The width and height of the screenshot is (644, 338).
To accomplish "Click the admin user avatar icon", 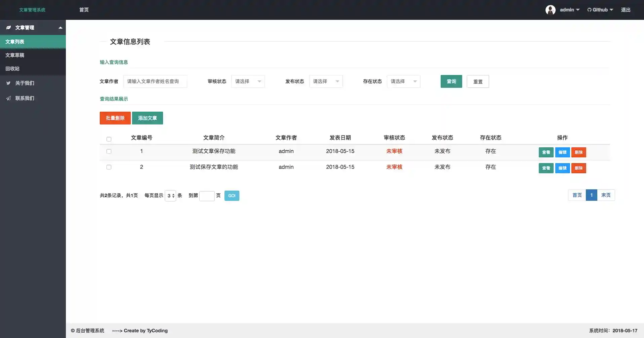I will click(x=550, y=10).
